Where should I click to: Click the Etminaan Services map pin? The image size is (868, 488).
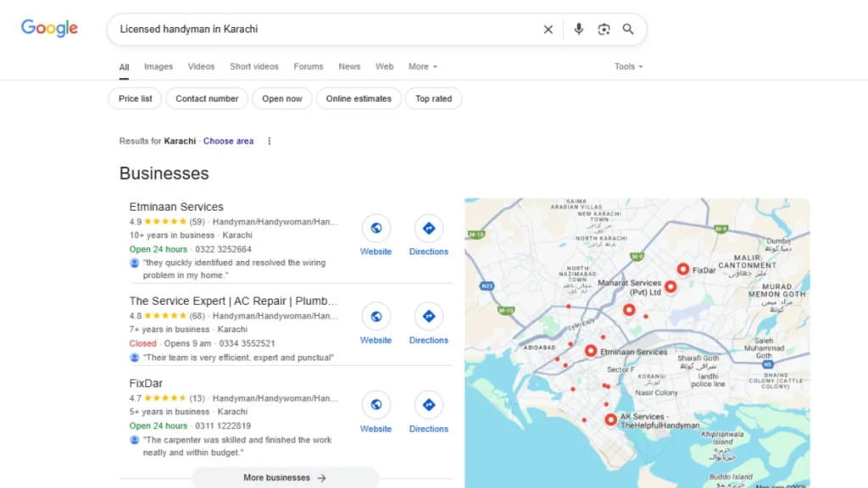[591, 351]
